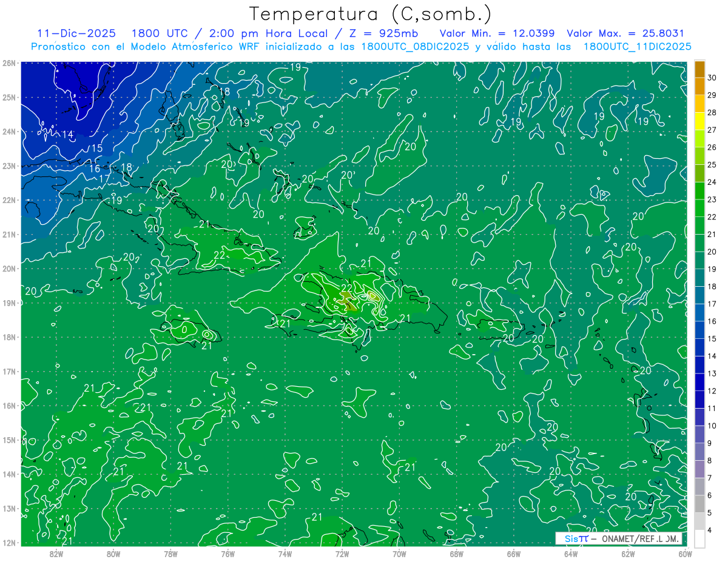The width and height of the screenshot is (728, 562).
Task: Click the '76W' longitude axis label
Action: (x=227, y=553)
